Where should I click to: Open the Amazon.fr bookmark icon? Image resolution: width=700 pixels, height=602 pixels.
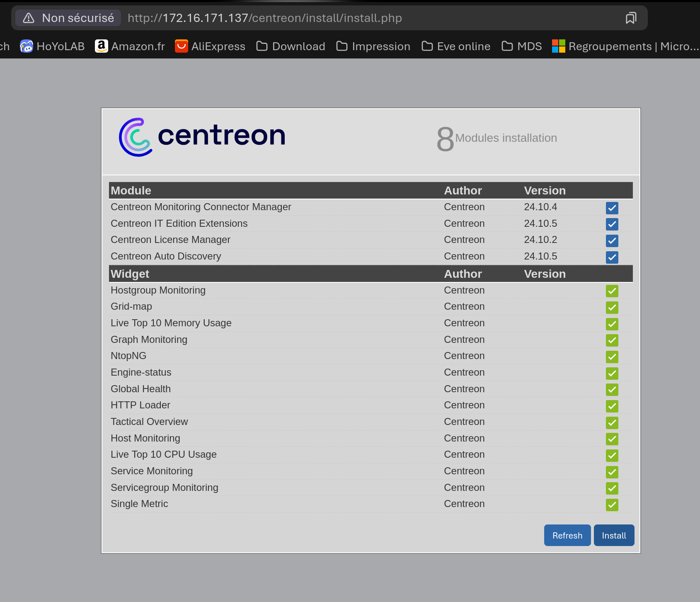point(102,46)
